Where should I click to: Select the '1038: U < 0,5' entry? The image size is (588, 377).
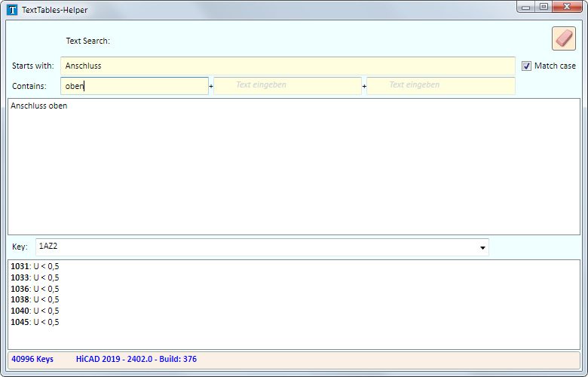pos(35,299)
